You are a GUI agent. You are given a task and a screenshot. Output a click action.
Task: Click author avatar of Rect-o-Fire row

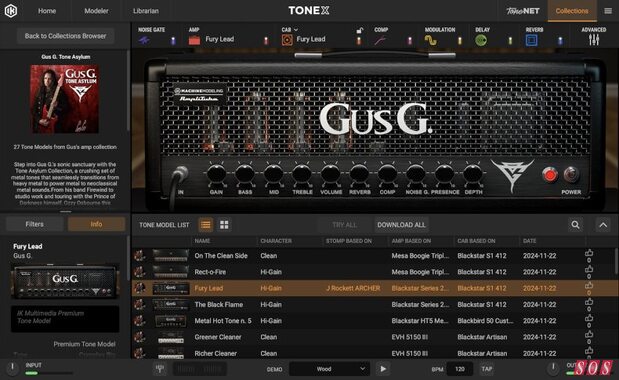coord(139,272)
